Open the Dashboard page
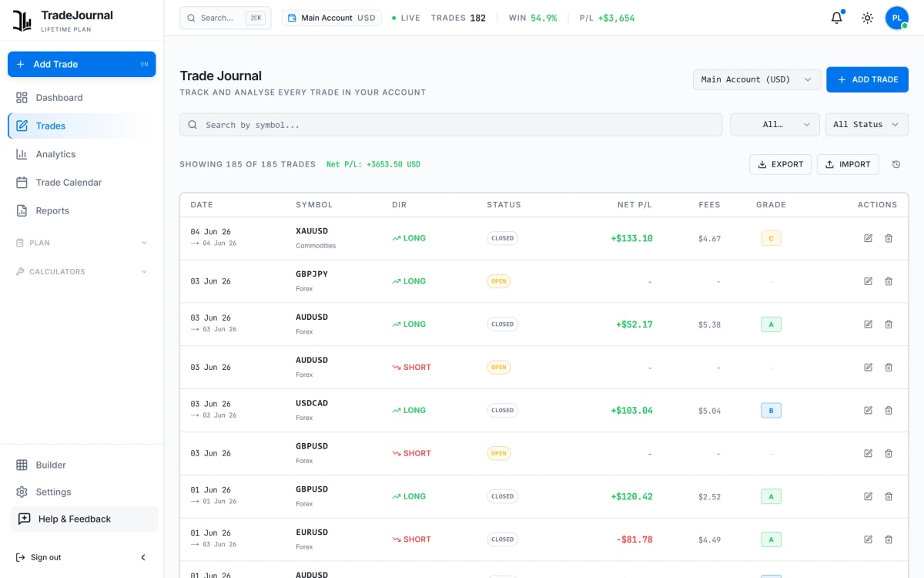The width and height of the screenshot is (924, 578). (82, 98)
